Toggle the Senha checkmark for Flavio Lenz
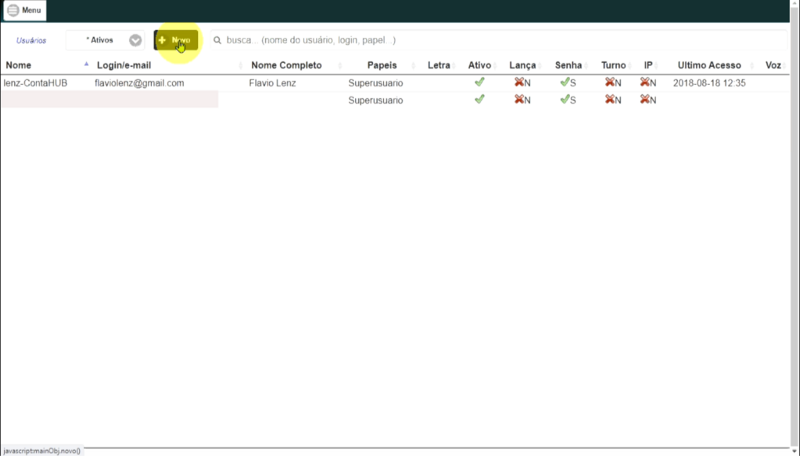The height and width of the screenshot is (456, 800). (x=564, y=82)
